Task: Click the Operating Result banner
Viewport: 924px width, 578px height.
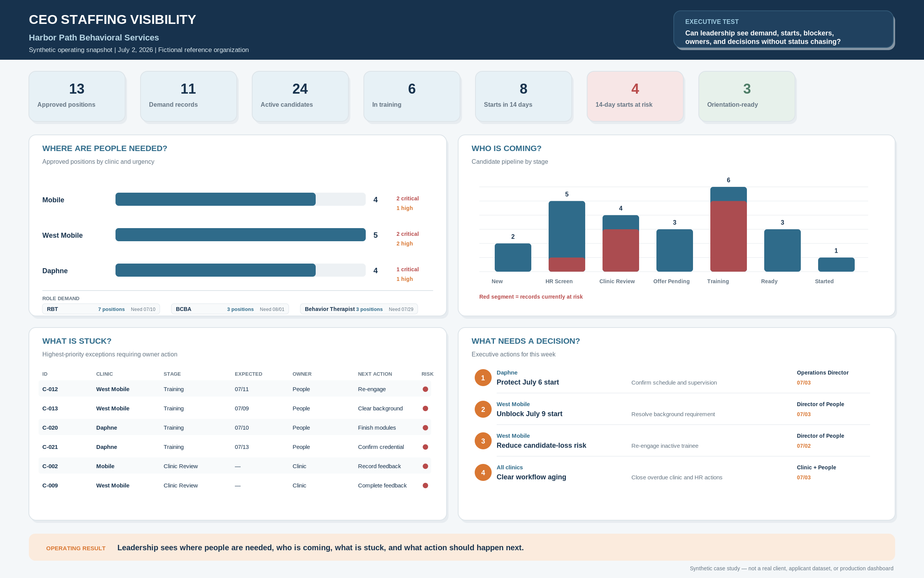Action: point(462,547)
